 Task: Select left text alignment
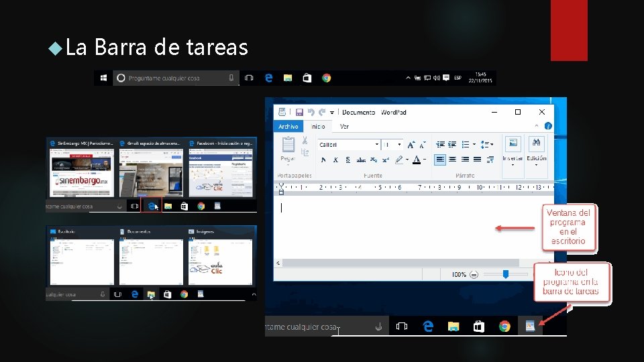[x=440, y=160]
